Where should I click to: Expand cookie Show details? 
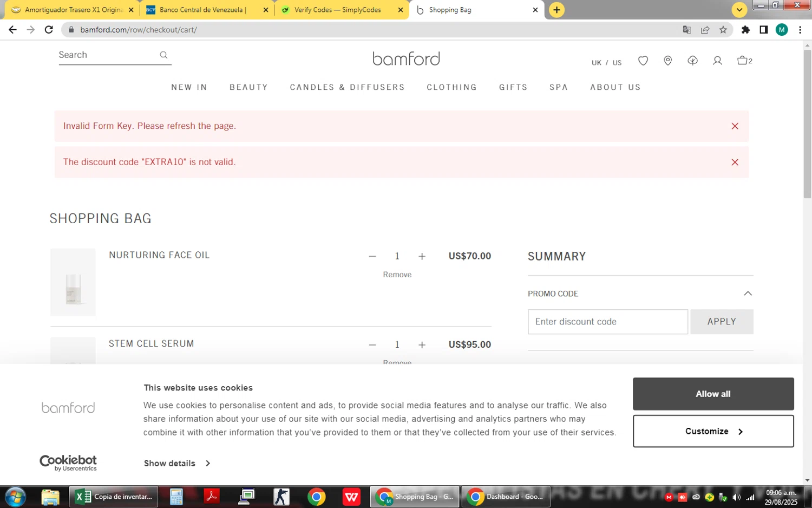click(177, 464)
